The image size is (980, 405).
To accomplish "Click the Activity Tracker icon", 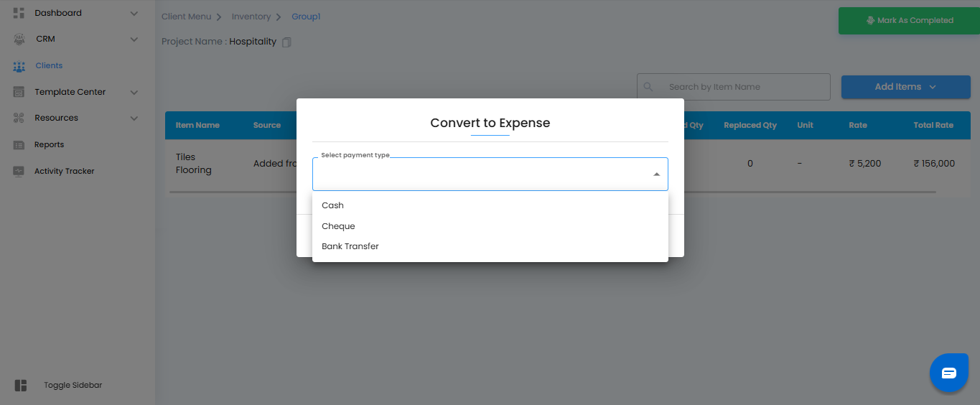I will [19, 172].
